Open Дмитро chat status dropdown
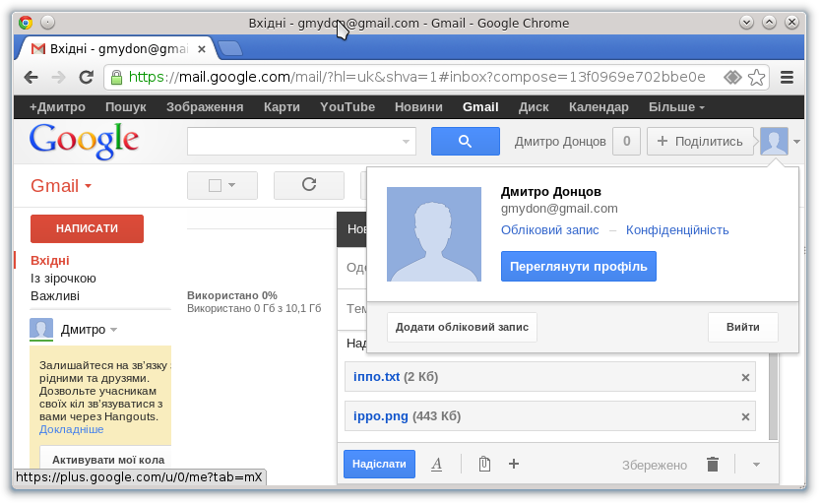The width and height of the screenshot is (821, 504). (114, 330)
